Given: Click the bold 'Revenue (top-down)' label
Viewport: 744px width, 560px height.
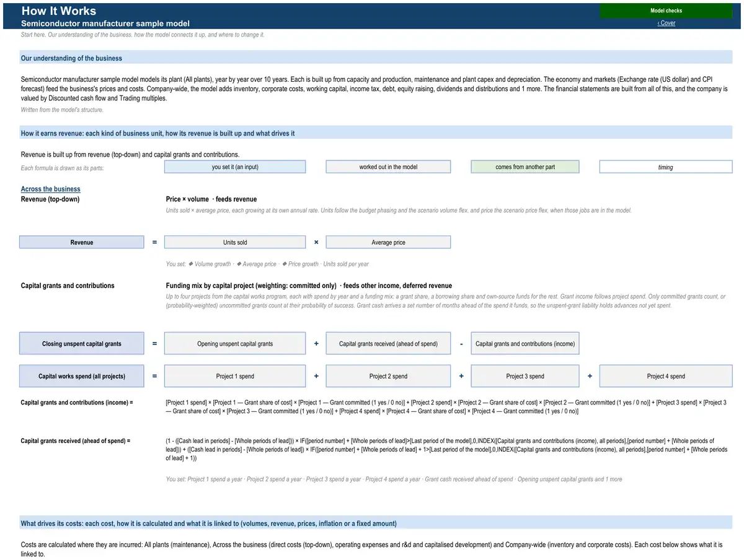Looking at the screenshot, I should point(50,199).
